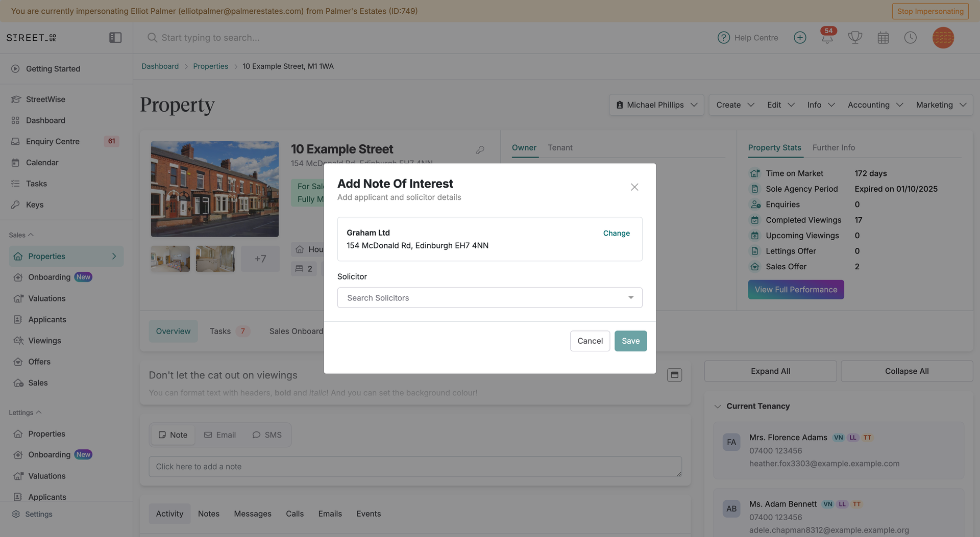This screenshot has height=537, width=980.
Task: Open the Search Solicitors dropdown
Action: [x=489, y=297]
